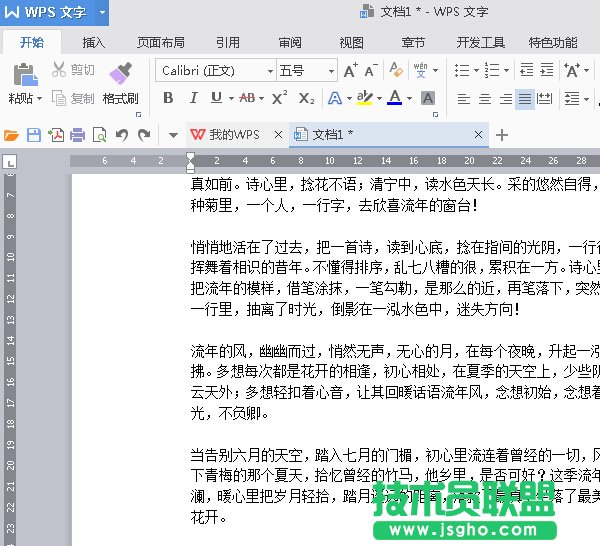Undo the last action

tap(122, 135)
